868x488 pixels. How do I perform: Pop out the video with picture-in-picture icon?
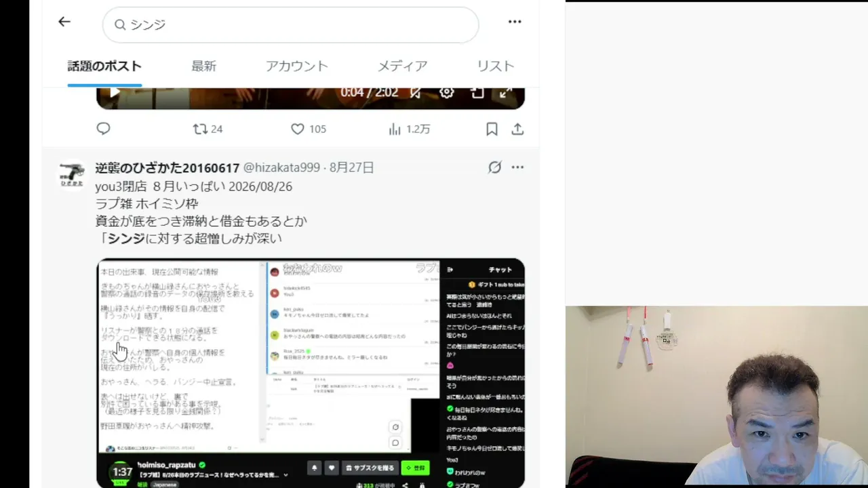pos(477,92)
